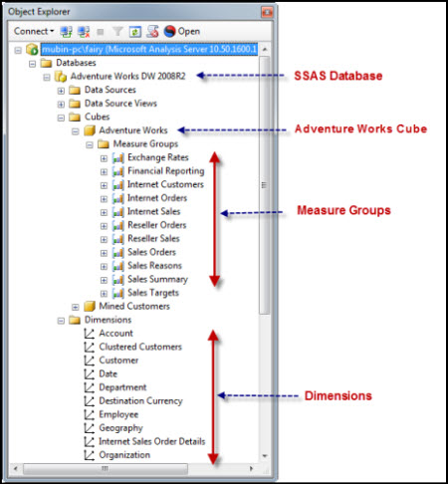Expand the Mined Customers cube
448x484 pixels.
(x=76, y=307)
